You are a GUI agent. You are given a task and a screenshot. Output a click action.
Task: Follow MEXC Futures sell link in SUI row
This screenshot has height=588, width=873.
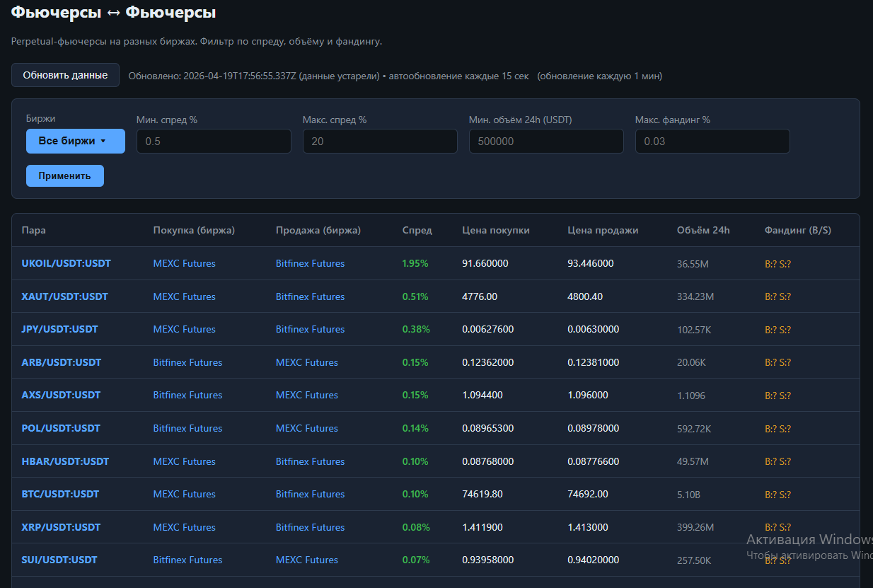click(307, 560)
